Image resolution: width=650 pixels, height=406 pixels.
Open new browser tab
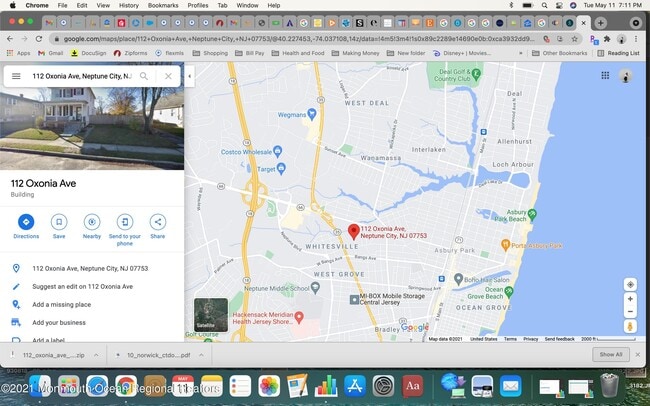601,23
